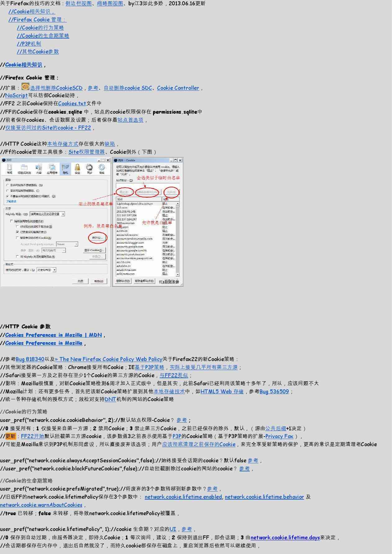
Task: Select 115.com row in exceptions list
Action: 146,208
